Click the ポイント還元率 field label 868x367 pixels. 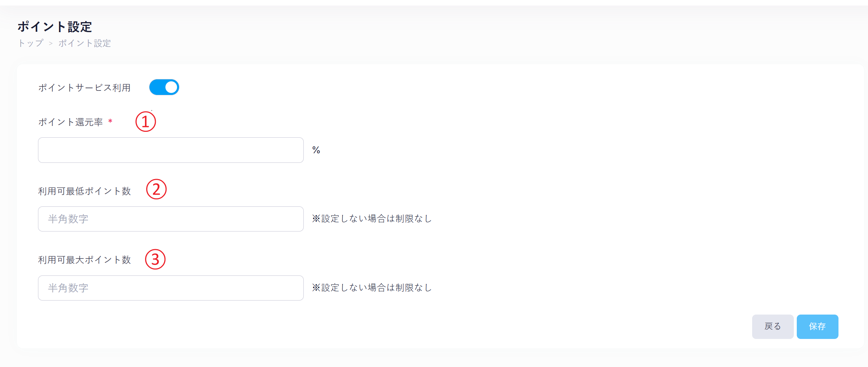tap(70, 122)
